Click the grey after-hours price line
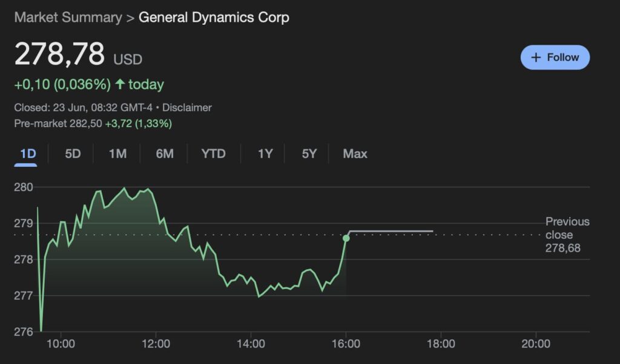This screenshot has width=620, height=364. point(391,232)
